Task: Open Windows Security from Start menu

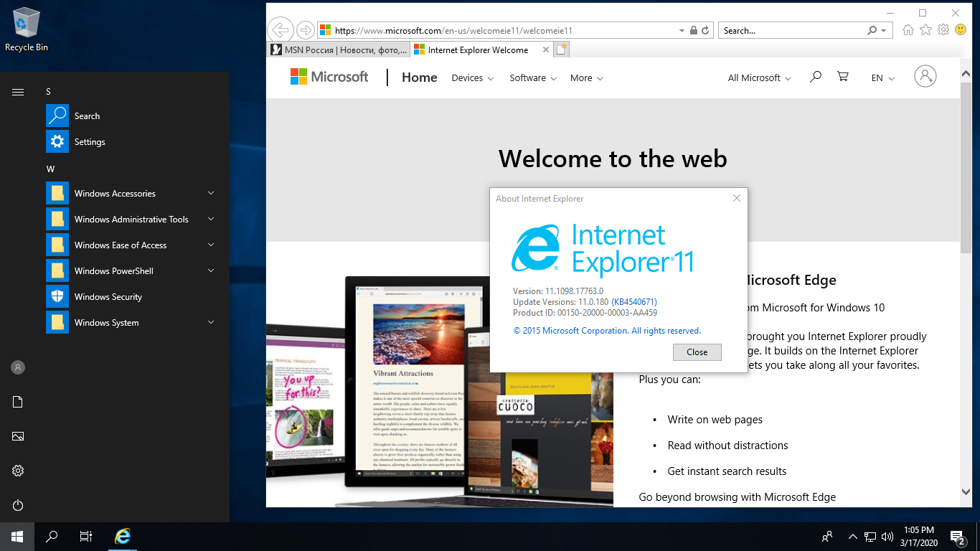Action: tap(108, 297)
